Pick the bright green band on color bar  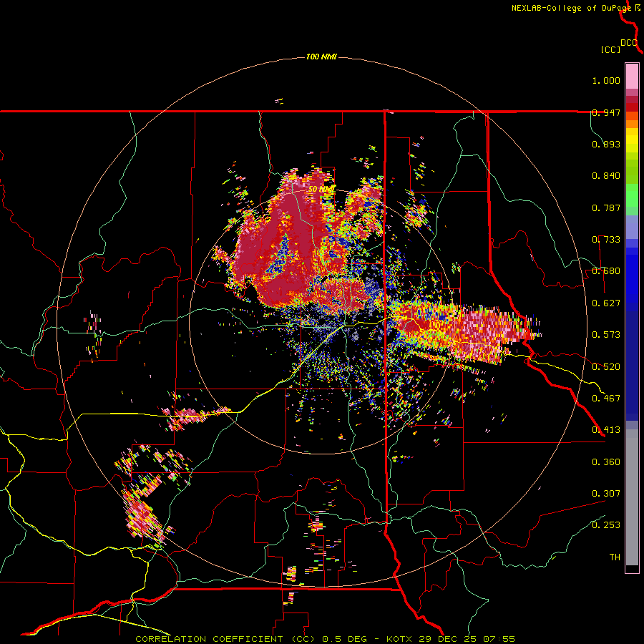pyautogui.click(x=632, y=195)
